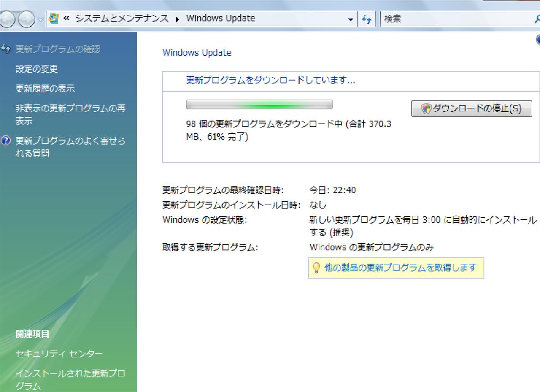Click the 今日: 22:40 last check value
The width and height of the screenshot is (540, 392).
coord(332,190)
